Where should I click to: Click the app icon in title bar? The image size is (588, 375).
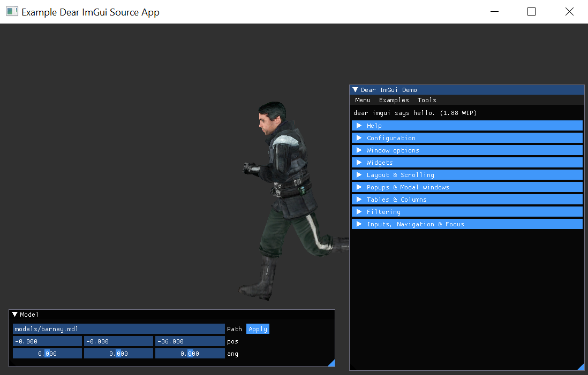pyautogui.click(x=12, y=12)
